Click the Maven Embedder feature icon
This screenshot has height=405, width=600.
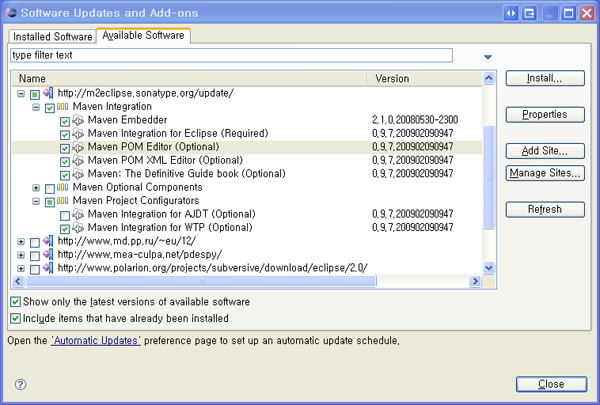[x=78, y=120]
